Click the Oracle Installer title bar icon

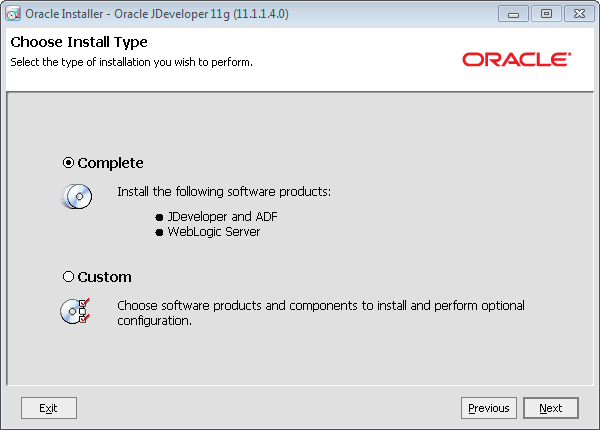click(13, 14)
